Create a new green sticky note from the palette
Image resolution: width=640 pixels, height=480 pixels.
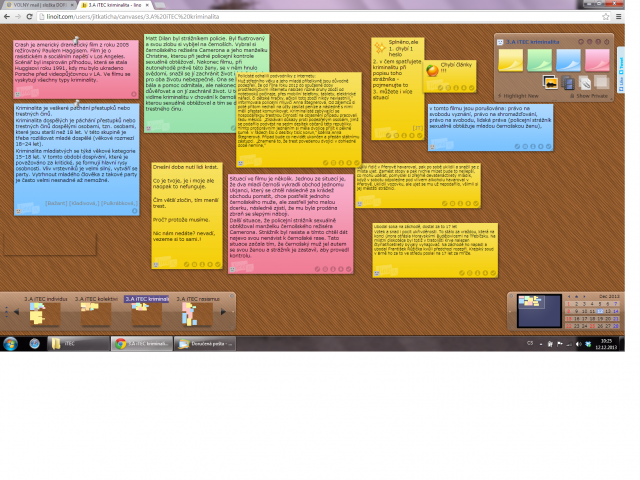pyautogui.click(x=539, y=60)
